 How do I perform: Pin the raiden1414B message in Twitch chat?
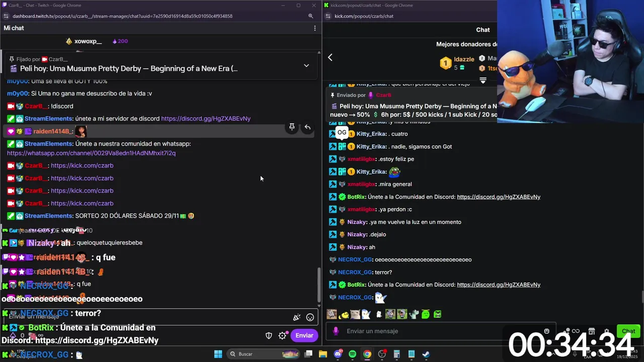click(x=292, y=127)
